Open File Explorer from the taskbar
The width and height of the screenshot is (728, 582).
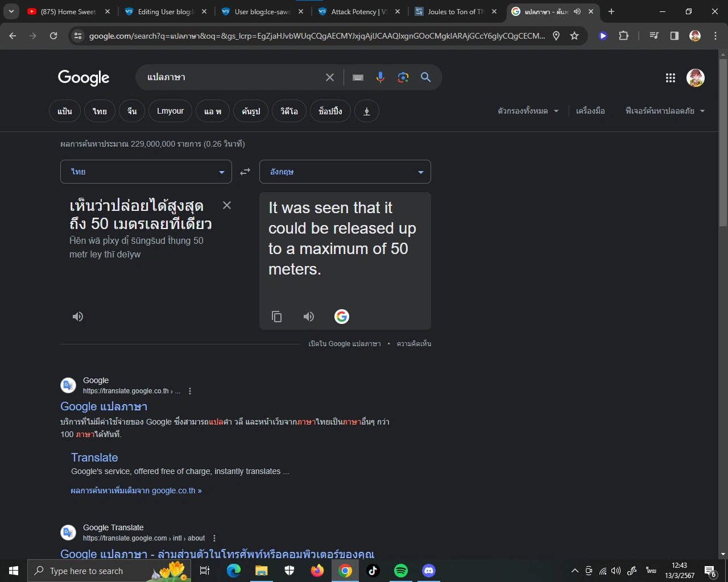pyautogui.click(x=262, y=571)
